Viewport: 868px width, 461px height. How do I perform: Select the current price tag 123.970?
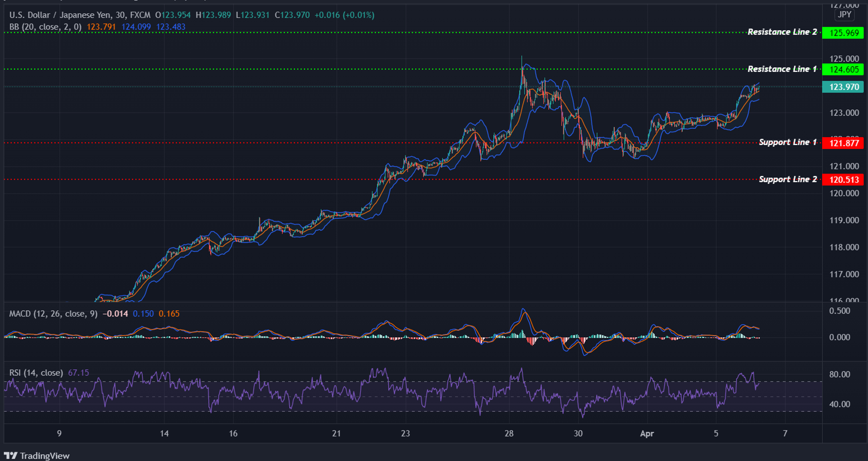pos(843,87)
